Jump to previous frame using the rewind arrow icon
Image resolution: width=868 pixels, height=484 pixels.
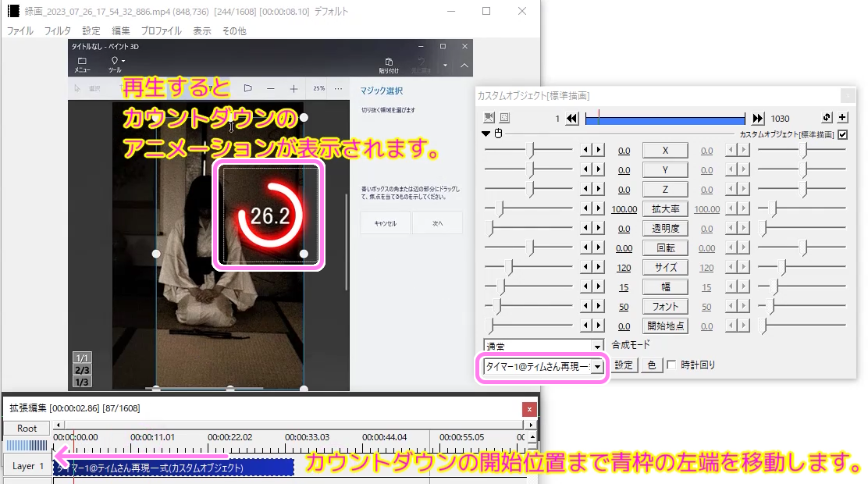572,119
